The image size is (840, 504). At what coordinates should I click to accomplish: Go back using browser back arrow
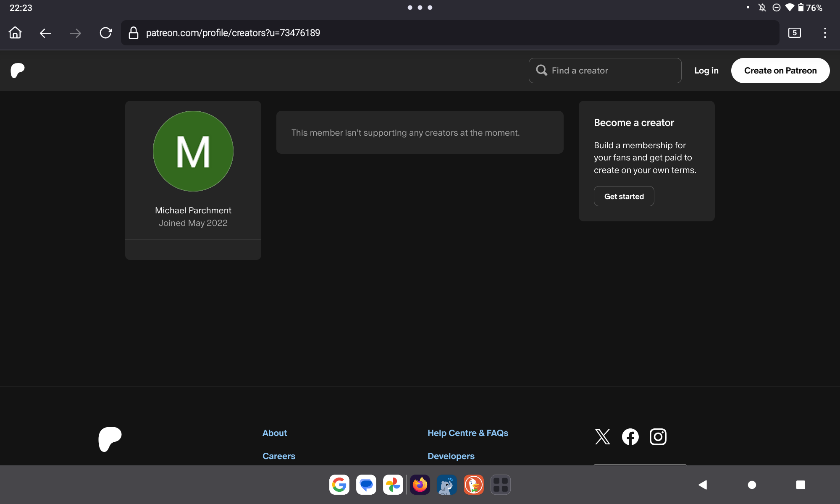click(45, 33)
